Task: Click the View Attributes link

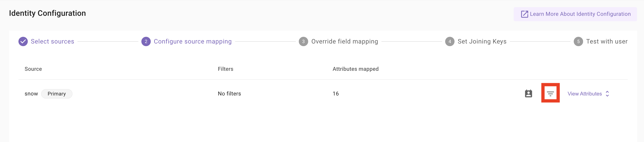Action: pos(585,94)
